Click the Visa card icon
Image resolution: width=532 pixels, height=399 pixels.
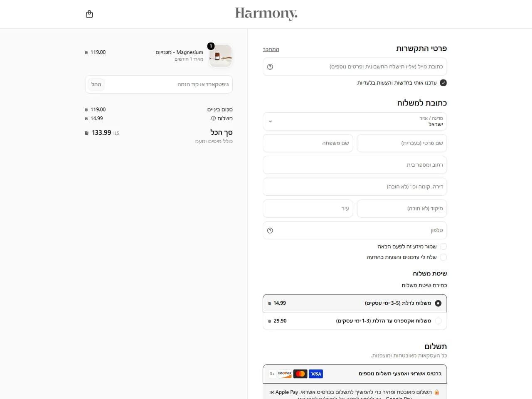point(316,374)
